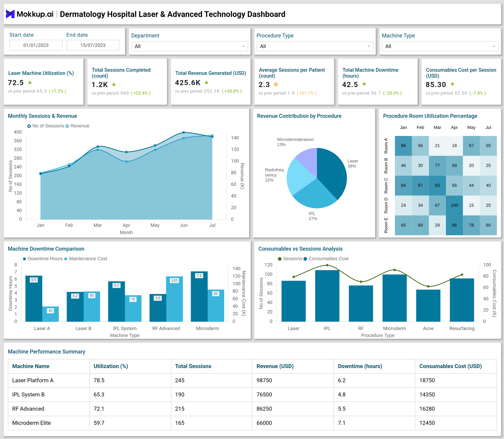Click the IPL consumables cost bar
Screen dimensions: 504x439
(327, 296)
